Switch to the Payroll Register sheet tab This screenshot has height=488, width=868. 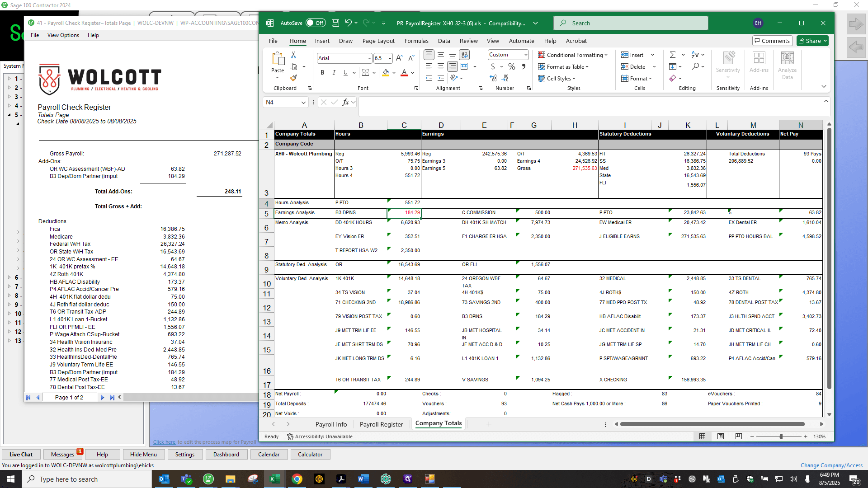point(381,424)
